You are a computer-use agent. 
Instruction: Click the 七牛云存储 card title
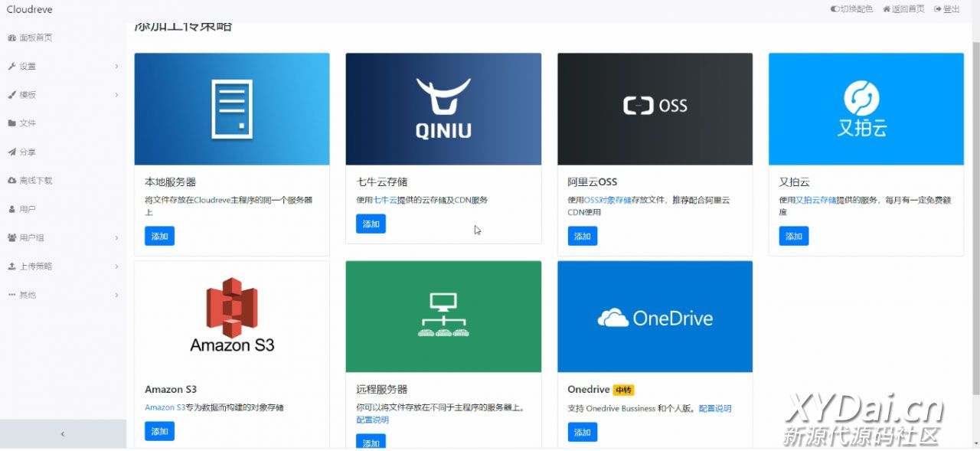click(x=382, y=182)
